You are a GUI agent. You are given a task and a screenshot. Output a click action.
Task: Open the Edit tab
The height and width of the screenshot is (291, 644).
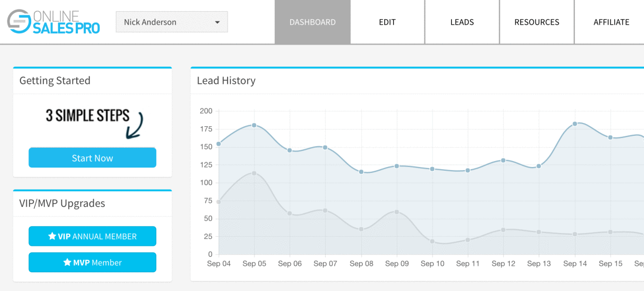click(387, 22)
